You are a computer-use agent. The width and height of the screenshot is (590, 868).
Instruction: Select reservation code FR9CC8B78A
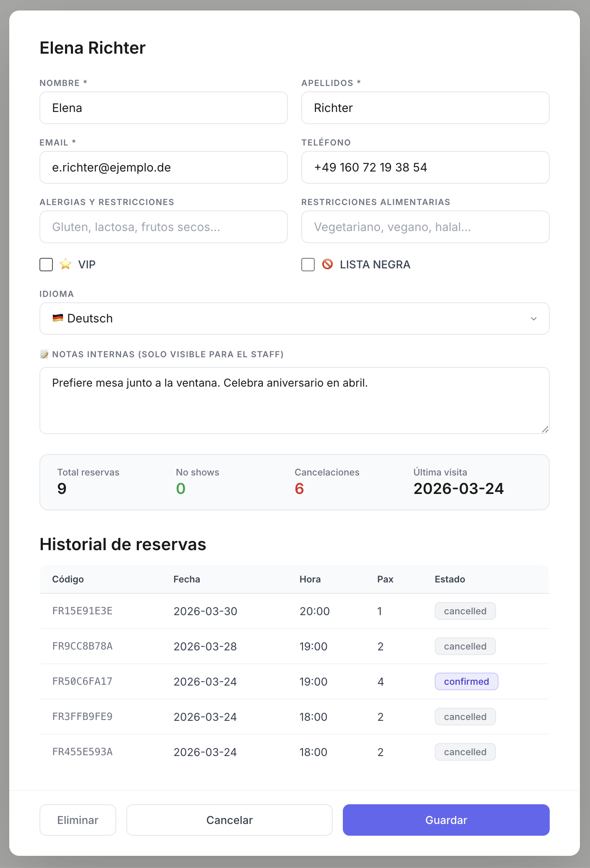(x=82, y=646)
